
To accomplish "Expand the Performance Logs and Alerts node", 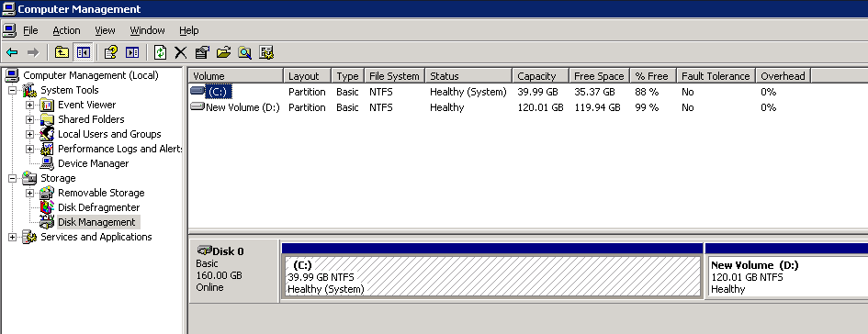I will click(x=29, y=149).
